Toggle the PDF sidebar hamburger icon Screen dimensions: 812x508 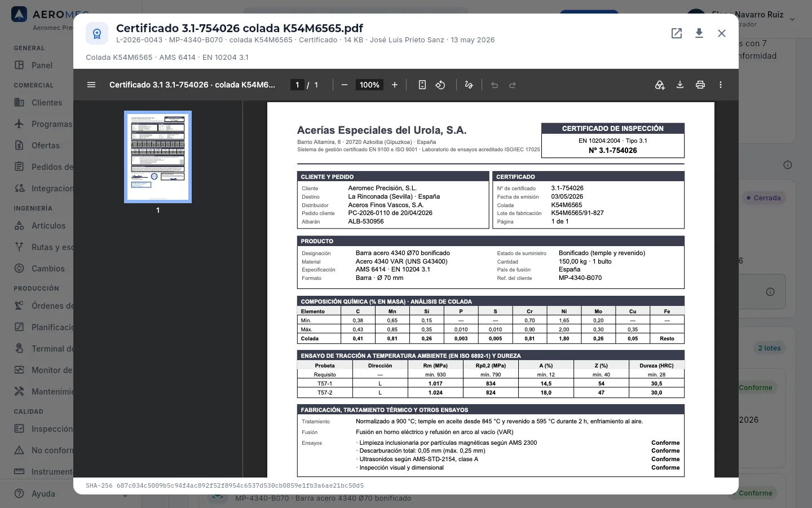[91, 85]
